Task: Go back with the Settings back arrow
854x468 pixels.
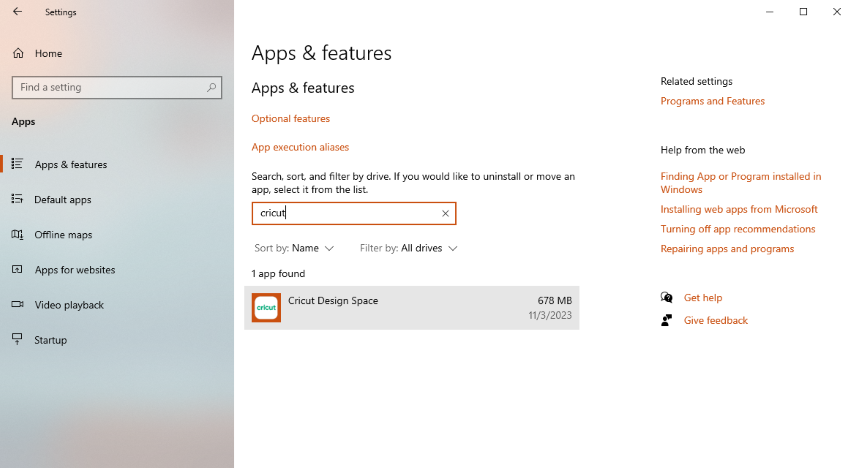Action: (17, 11)
